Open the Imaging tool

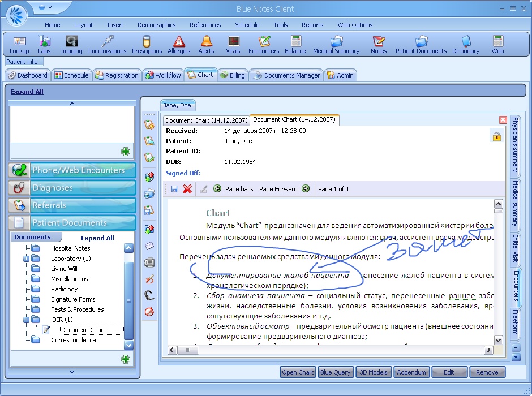pos(71,45)
